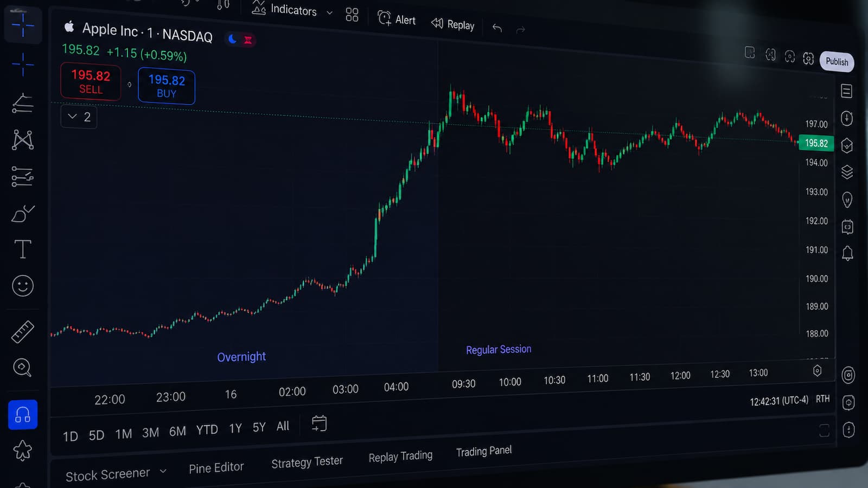This screenshot has width=868, height=488.
Task: Open the Pine Editor tab
Action: pyautogui.click(x=216, y=467)
